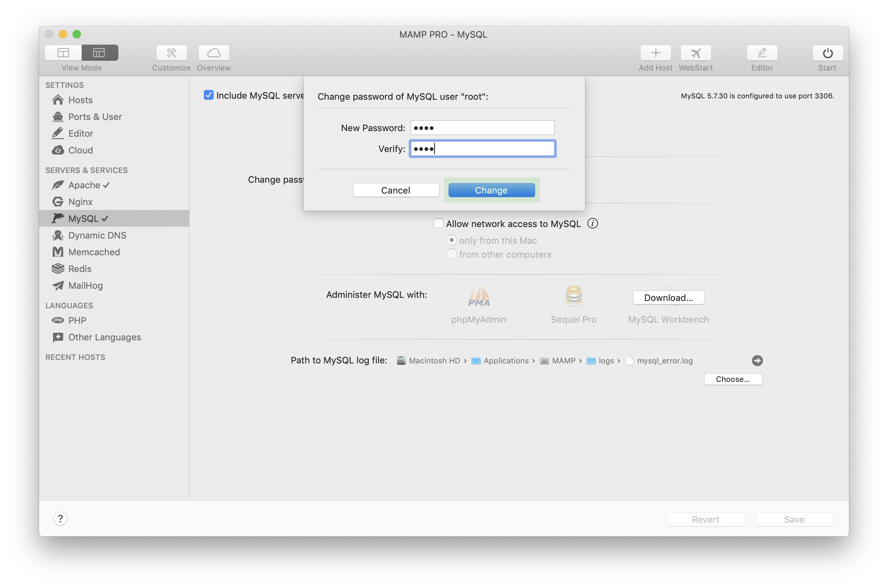
Task: Click the Redis service icon
Action: coord(58,269)
